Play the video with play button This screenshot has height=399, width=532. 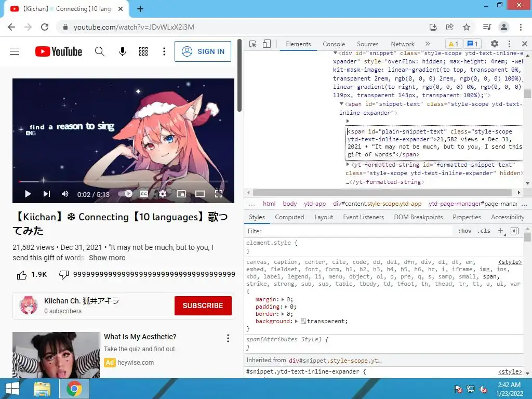click(28, 194)
